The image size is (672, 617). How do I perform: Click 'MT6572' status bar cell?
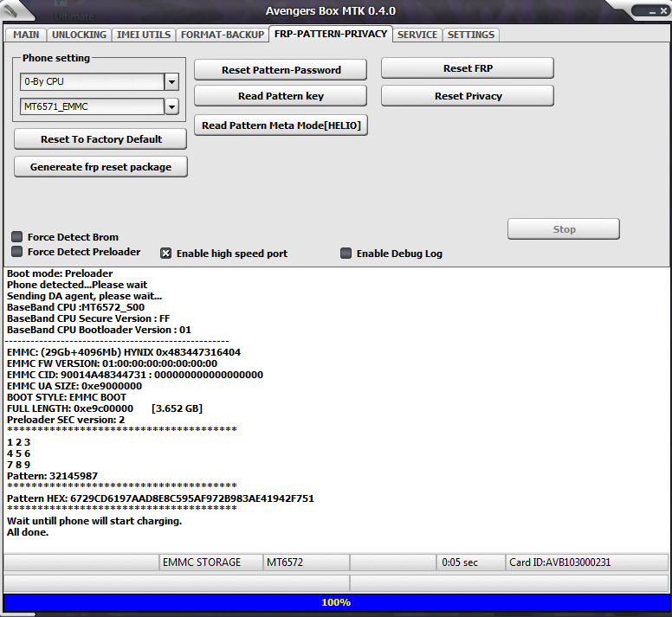tap(306, 562)
